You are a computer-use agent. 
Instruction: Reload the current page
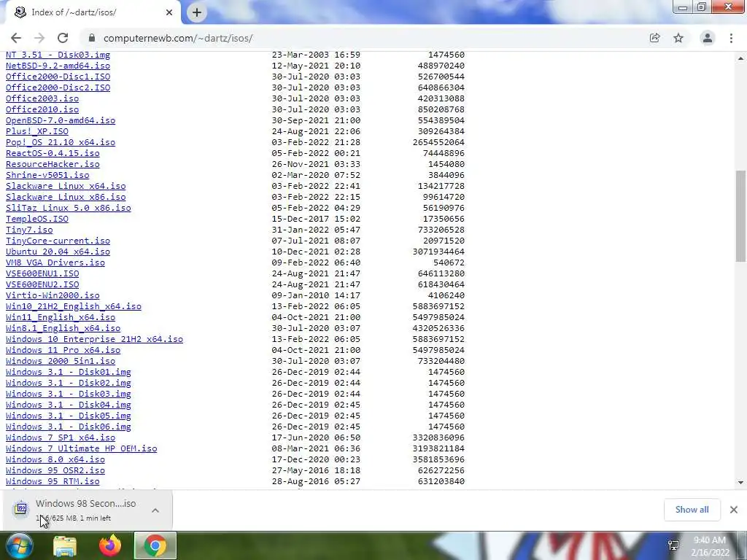point(63,38)
